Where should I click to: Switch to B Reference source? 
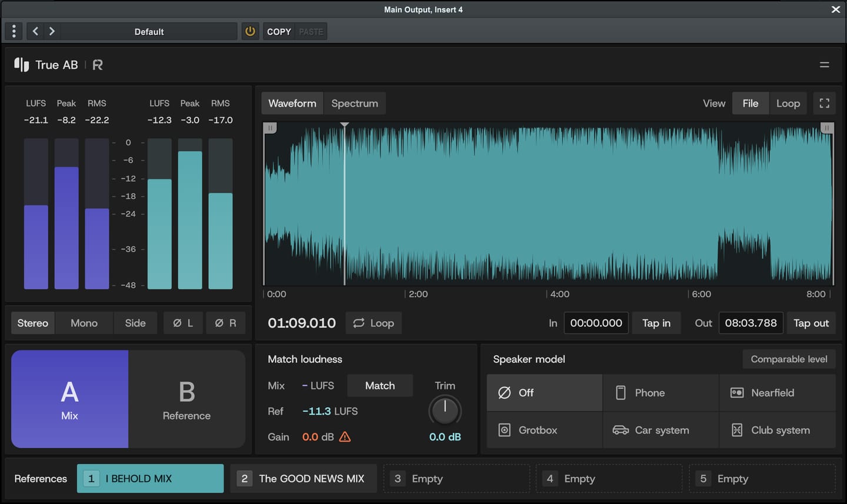(186, 399)
